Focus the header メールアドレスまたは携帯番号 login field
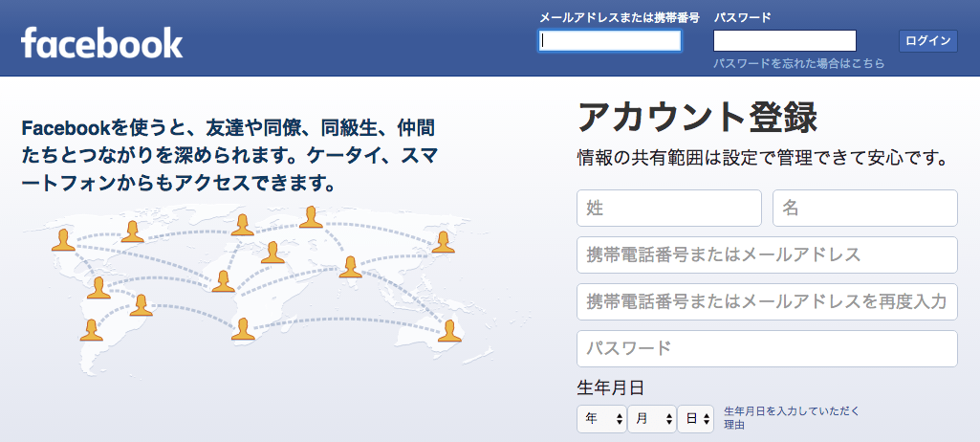Screen dimensions: 980x442 pos(610,40)
